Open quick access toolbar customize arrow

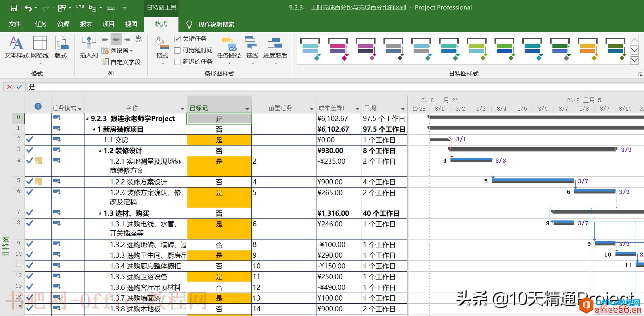[125, 8]
